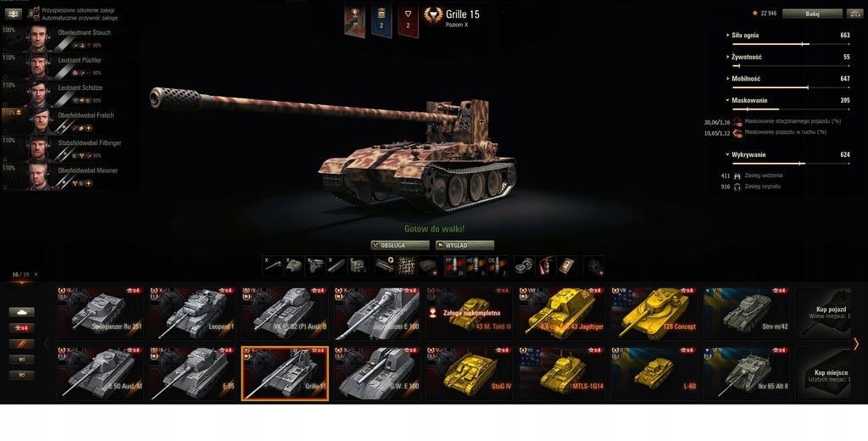Select the camouflage net equipment slot
This screenshot has height=441, width=868.
(x=406, y=266)
